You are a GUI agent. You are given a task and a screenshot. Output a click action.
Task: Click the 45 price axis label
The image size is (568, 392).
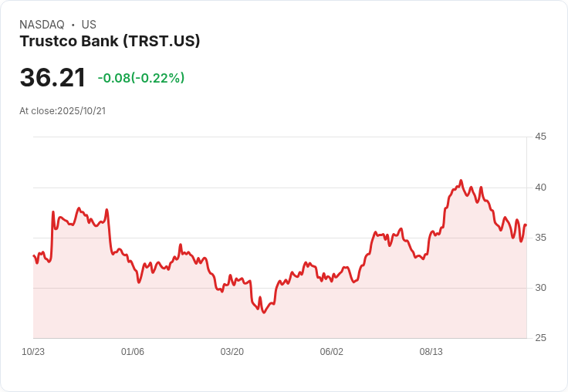[x=541, y=137]
